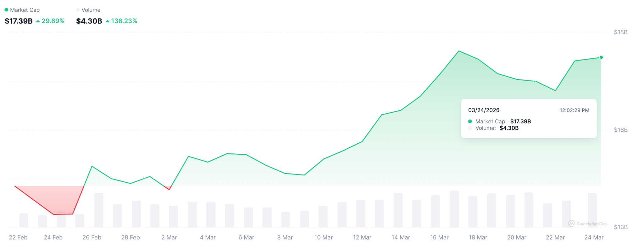Click the $17.39B market cap header value

click(19, 21)
